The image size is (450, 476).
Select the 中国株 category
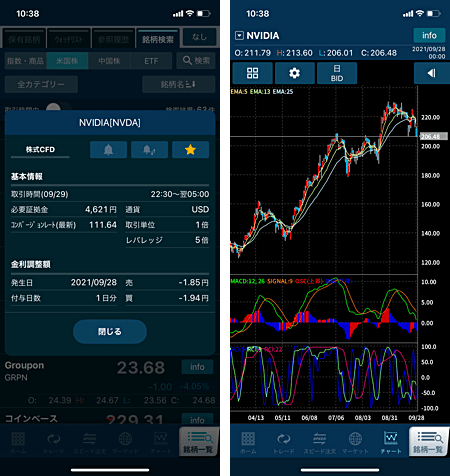(x=109, y=61)
